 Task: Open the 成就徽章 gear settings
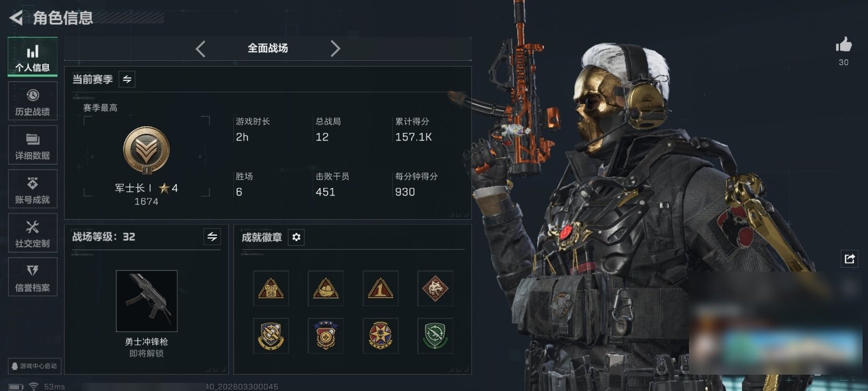click(296, 237)
